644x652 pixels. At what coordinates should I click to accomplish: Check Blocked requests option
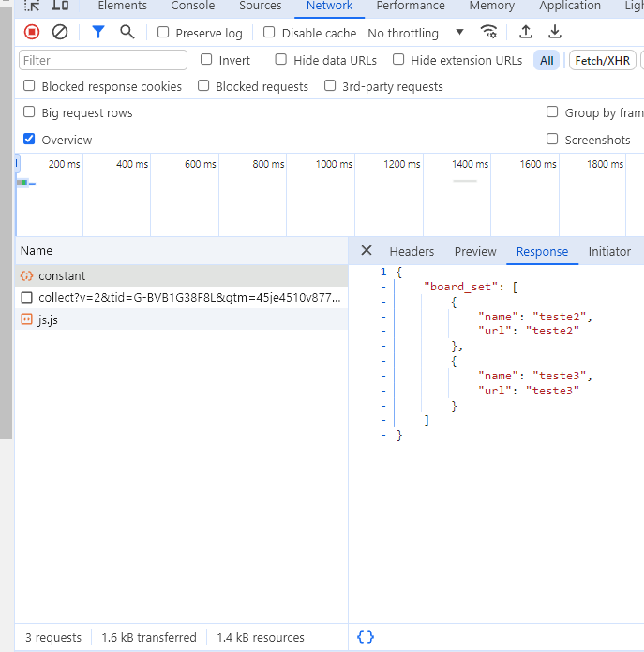[203, 85]
